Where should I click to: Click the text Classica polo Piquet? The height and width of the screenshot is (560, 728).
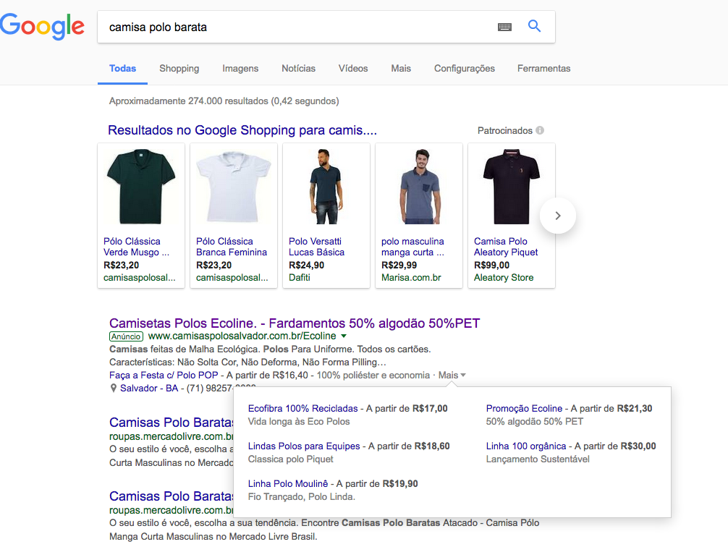click(290, 459)
